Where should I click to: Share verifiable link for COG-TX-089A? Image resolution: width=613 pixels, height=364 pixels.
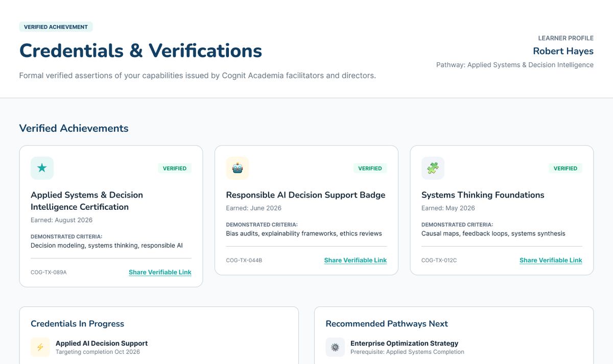point(160,272)
